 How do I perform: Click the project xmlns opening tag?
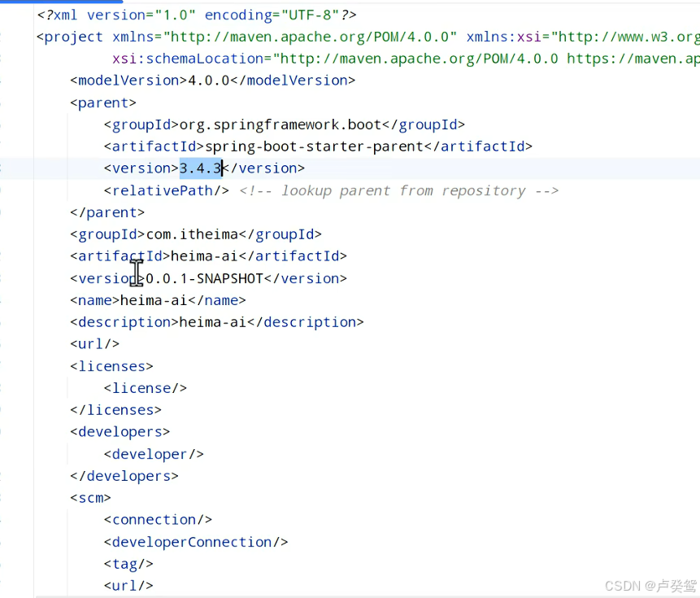367,37
